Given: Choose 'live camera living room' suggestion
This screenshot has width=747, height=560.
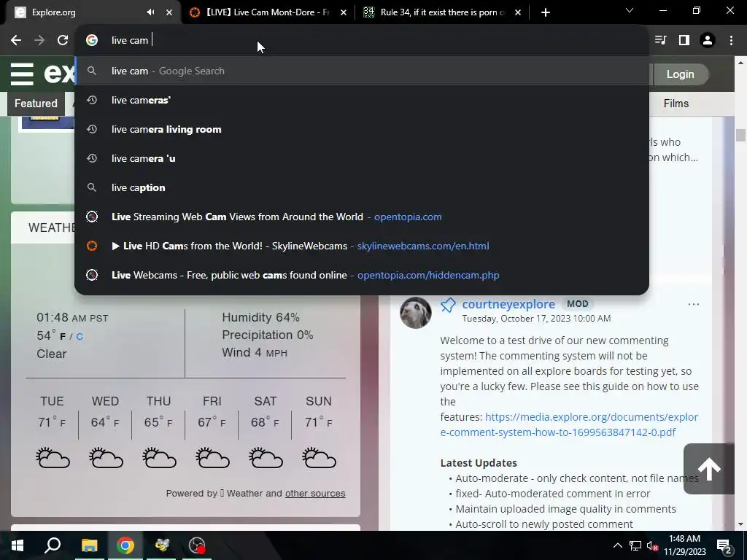Looking at the screenshot, I should 362,129.
